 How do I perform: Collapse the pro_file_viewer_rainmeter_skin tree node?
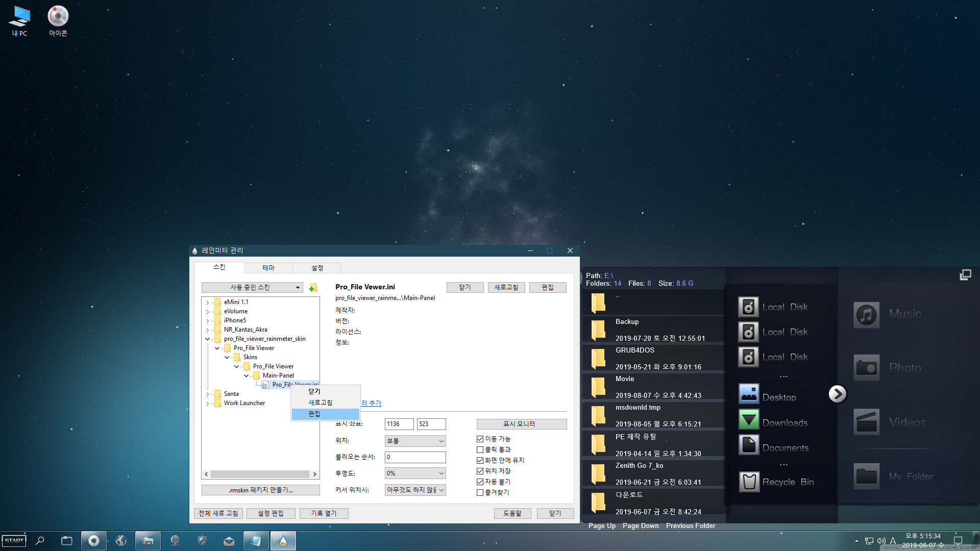pos(207,339)
